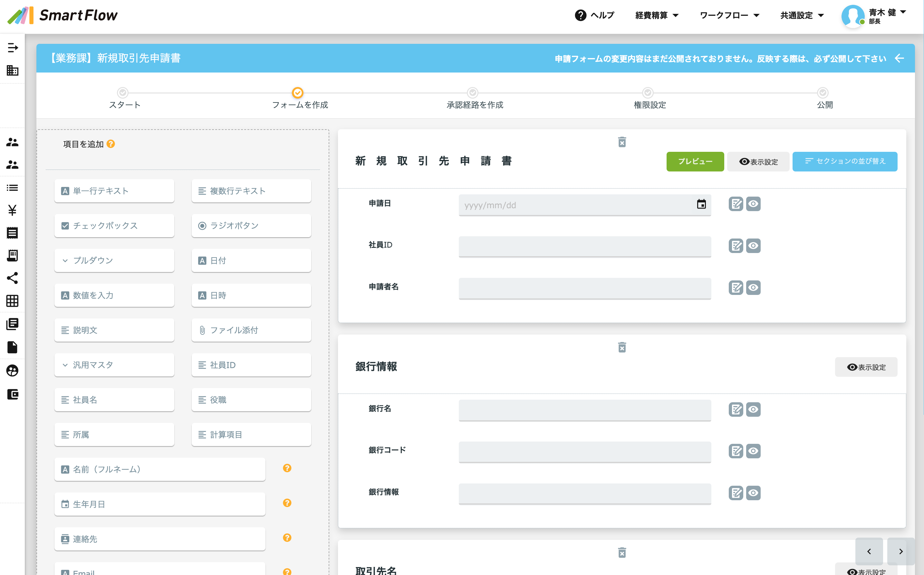Image resolution: width=924 pixels, height=575 pixels.
Task: Click the back arrow in the blue header
Action: [x=899, y=58]
